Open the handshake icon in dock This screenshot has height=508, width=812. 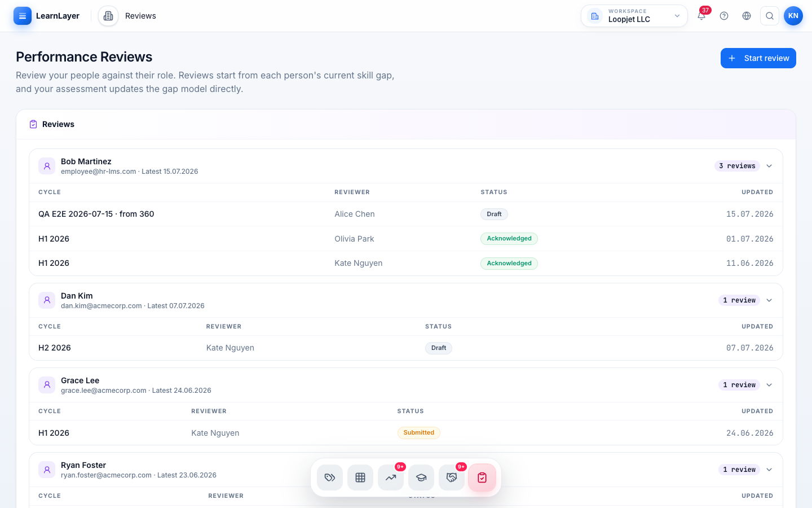(x=452, y=478)
